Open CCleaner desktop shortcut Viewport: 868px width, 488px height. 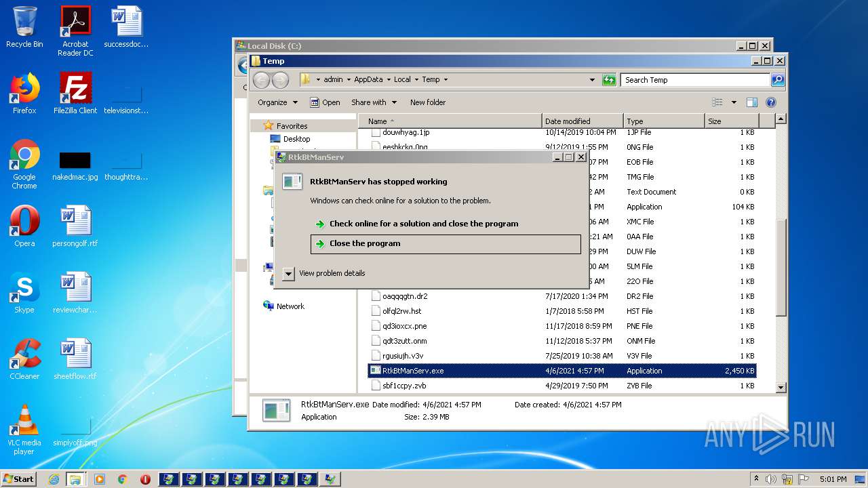pos(24,359)
